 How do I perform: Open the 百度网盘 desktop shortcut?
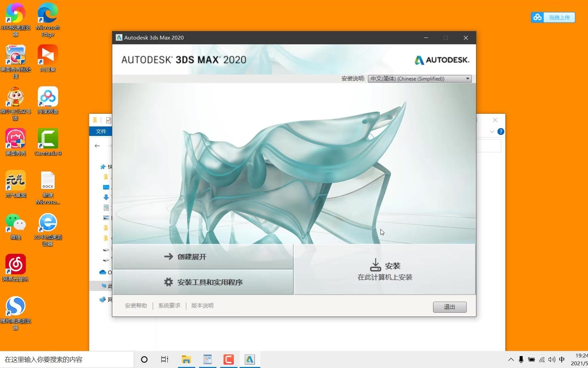pyautogui.click(x=48, y=100)
